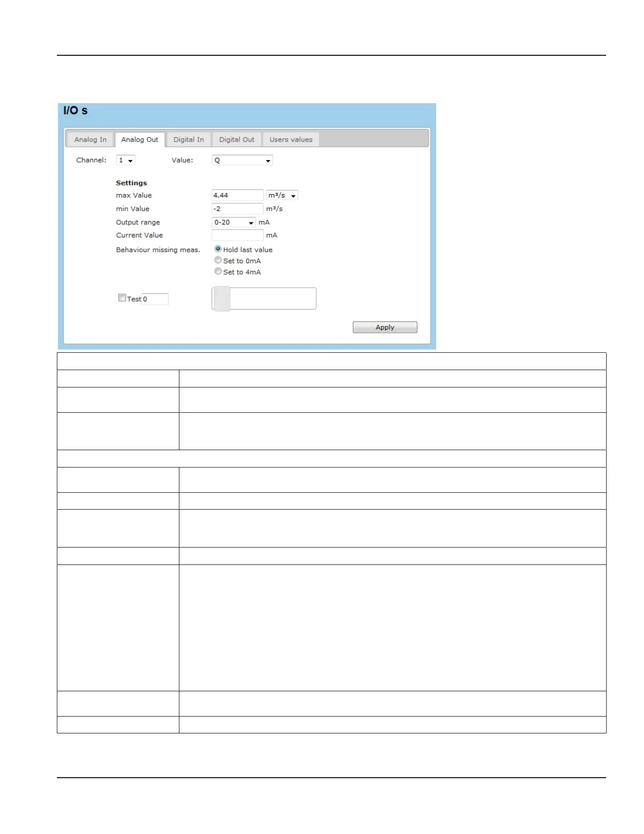Open the Output range 0-20 dropdown
The width and height of the screenshot is (644, 834).
(234, 222)
